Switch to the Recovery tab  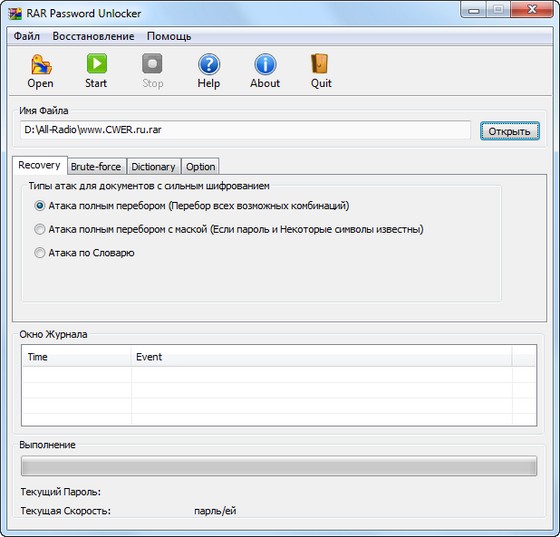click(x=39, y=165)
